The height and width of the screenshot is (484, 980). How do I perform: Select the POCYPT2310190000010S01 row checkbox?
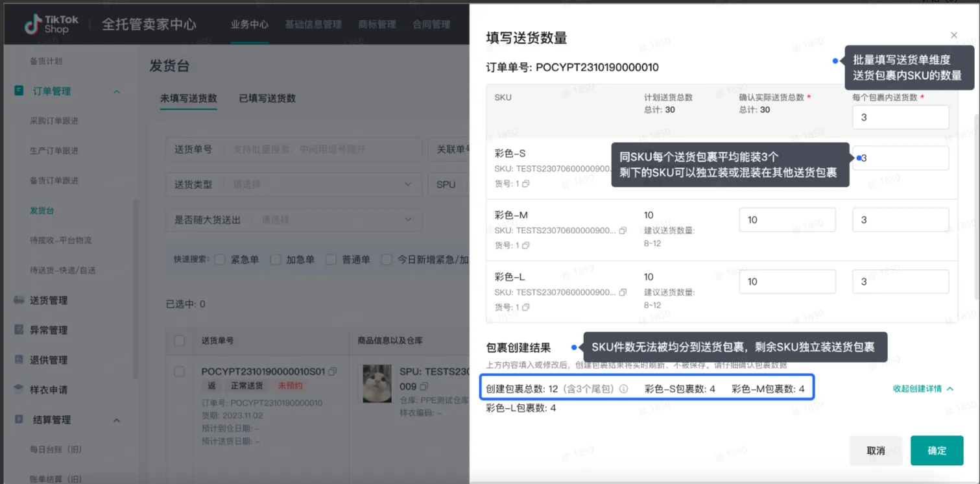click(x=180, y=372)
